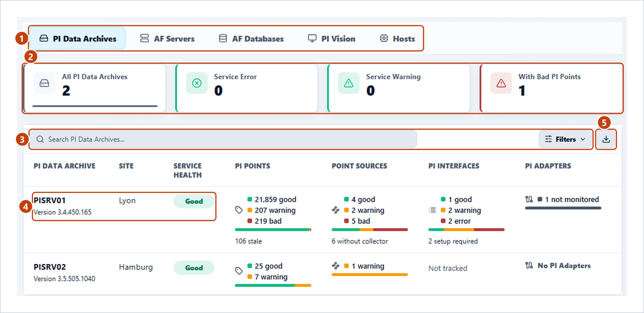
Task: Open the Filters dropdown
Action: 565,139
